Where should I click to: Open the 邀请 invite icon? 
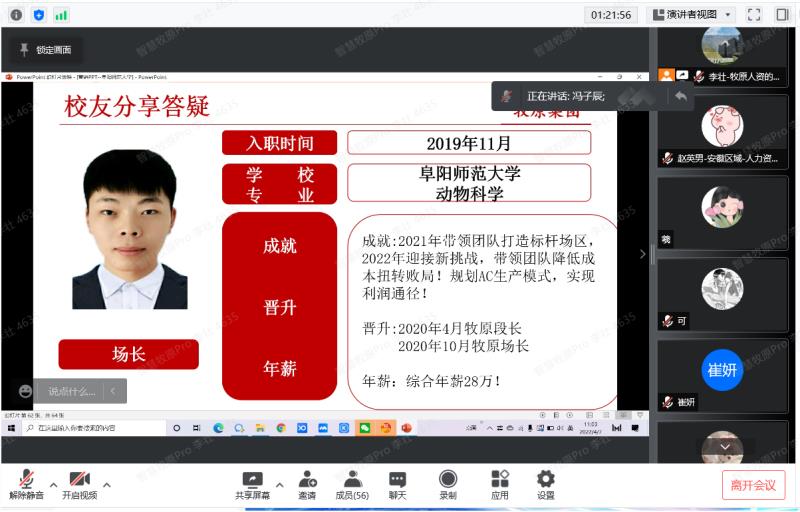coord(307,484)
